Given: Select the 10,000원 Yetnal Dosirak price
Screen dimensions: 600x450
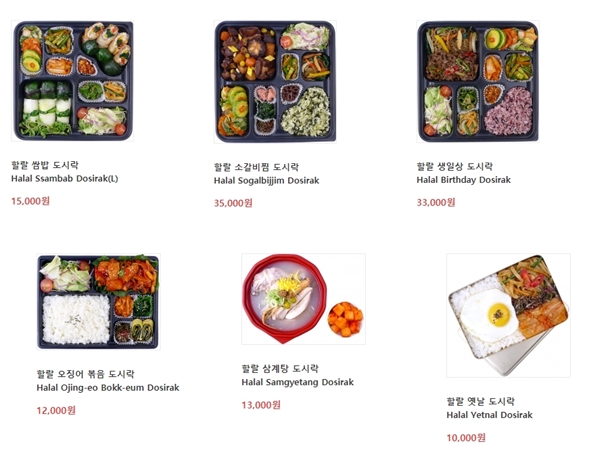Looking at the screenshot, I should [466, 437].
